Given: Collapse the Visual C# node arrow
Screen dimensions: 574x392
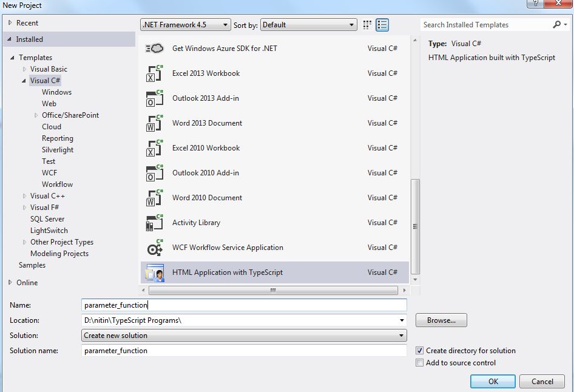Looking at the screenshot, I should [x=24, y=81].
